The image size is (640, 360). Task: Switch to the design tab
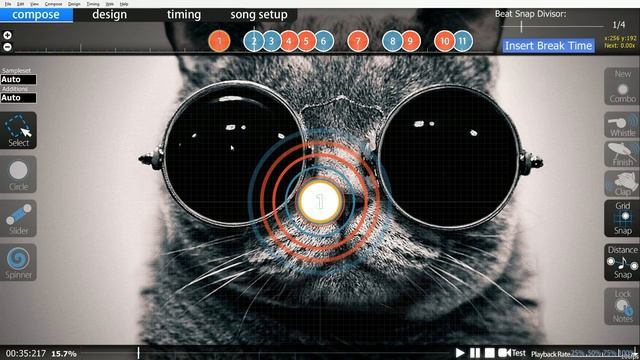(109, 15)
